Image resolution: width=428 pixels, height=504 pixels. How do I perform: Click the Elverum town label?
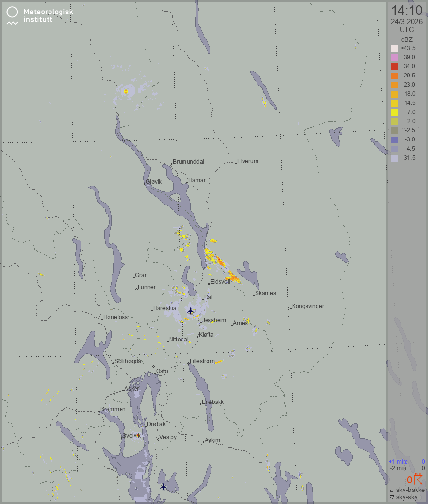click(248, 161)
